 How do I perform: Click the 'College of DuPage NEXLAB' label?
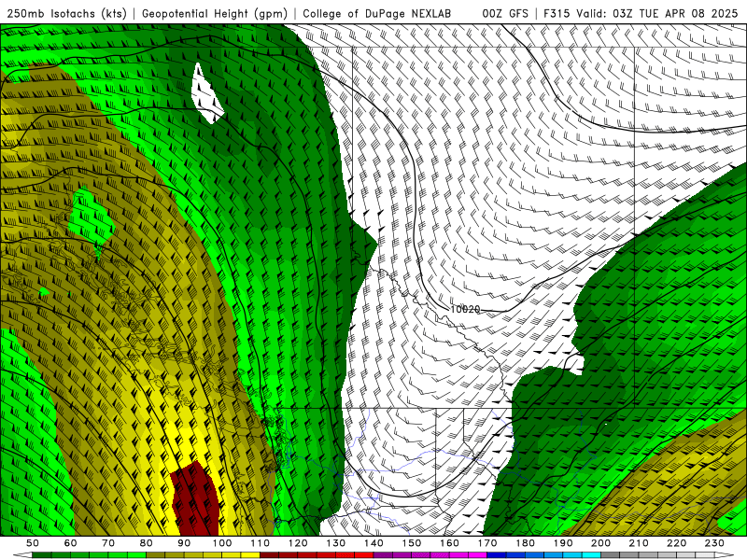(377, 14)
